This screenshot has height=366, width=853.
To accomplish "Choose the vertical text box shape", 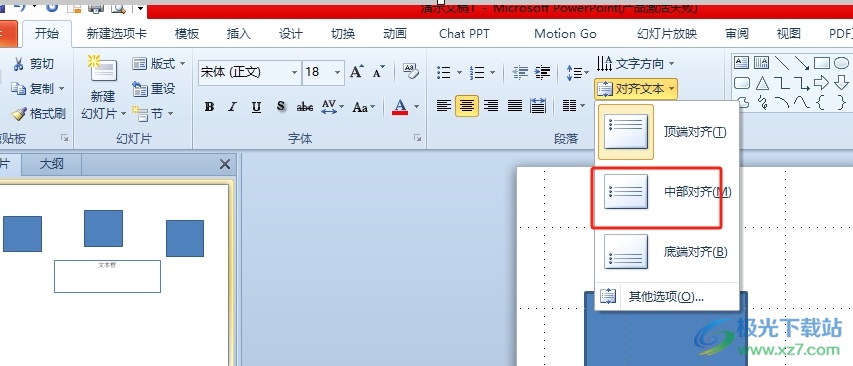I will point(761,63).
